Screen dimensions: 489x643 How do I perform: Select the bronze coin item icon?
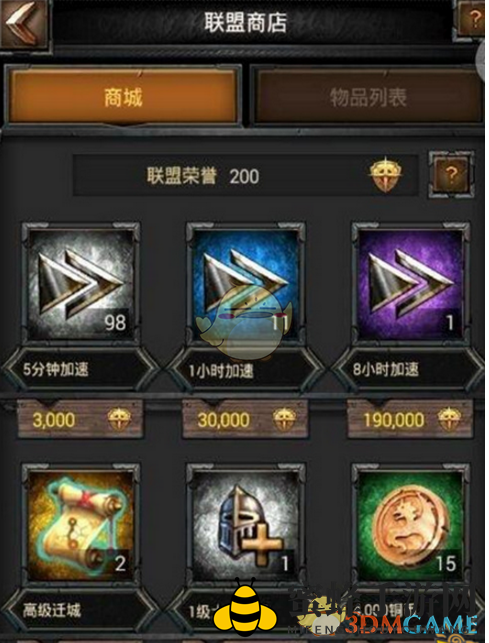[x=411, y=526]
